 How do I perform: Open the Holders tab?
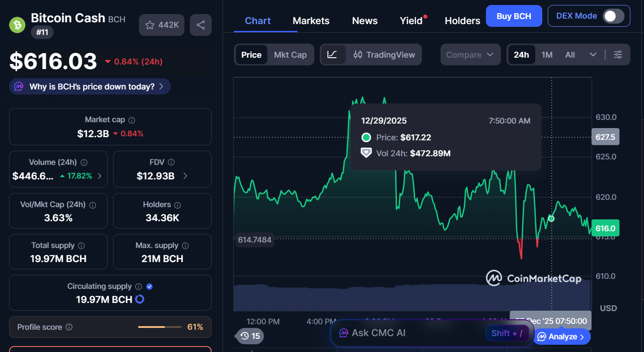coord(462,20)
